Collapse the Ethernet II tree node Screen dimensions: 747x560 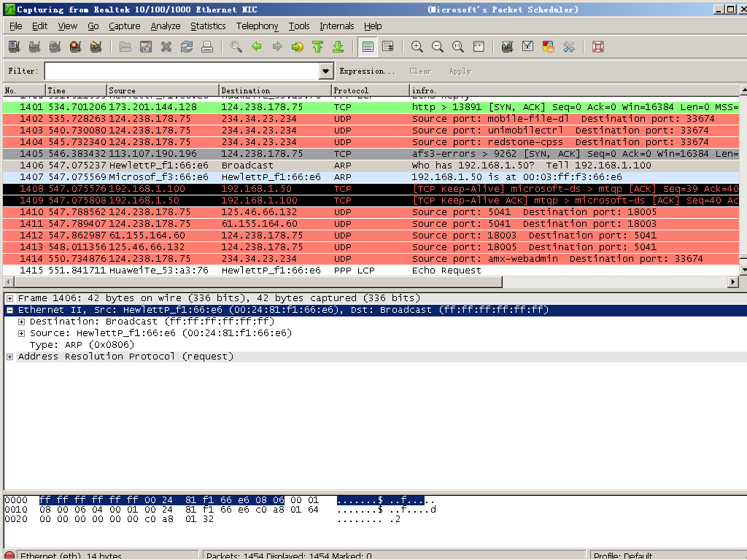9,311
